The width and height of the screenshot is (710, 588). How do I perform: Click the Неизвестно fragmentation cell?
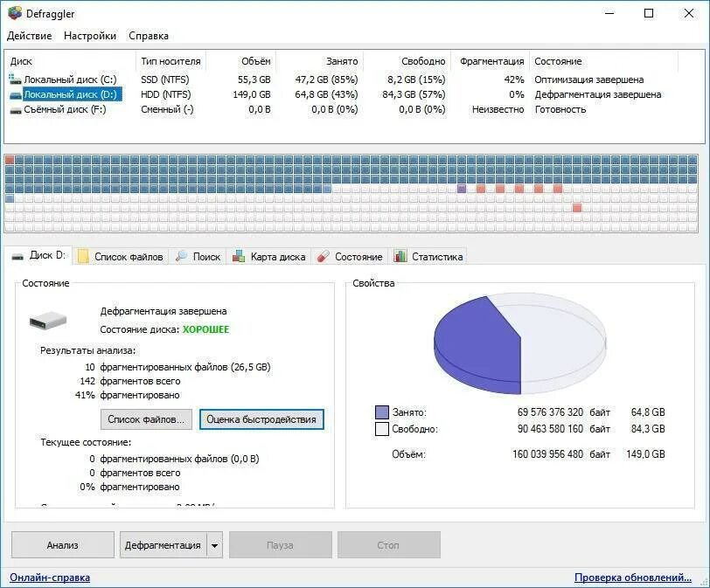498,109
